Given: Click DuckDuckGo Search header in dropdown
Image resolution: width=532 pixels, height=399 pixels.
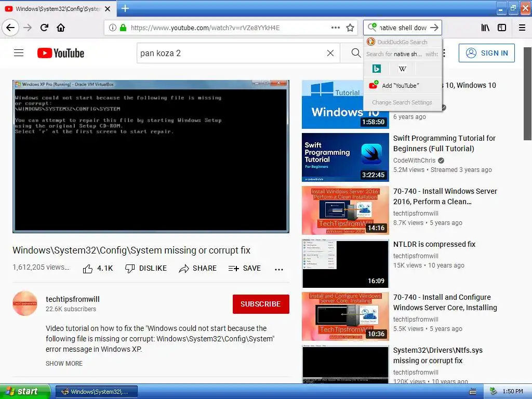Looking at the screenshot, I should (x=403, y=42).
